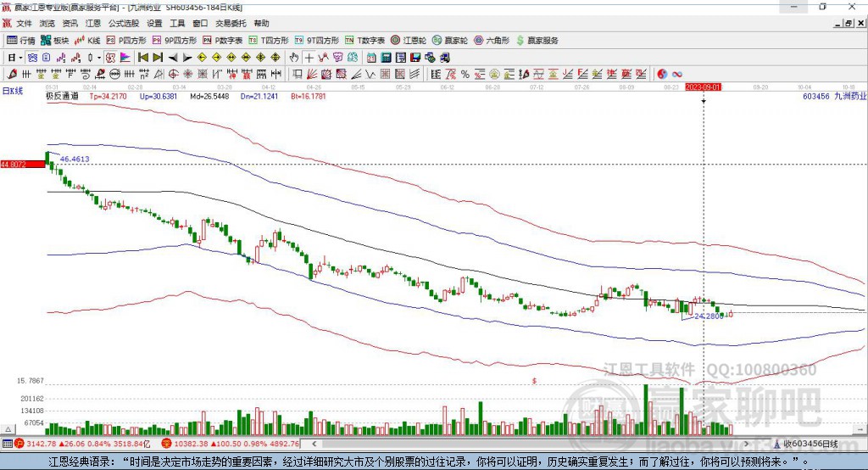Jump to first bar with skip-start icon
Viewport: 868px width, 470px height.
pyautogui.click(x=142, y=58)
